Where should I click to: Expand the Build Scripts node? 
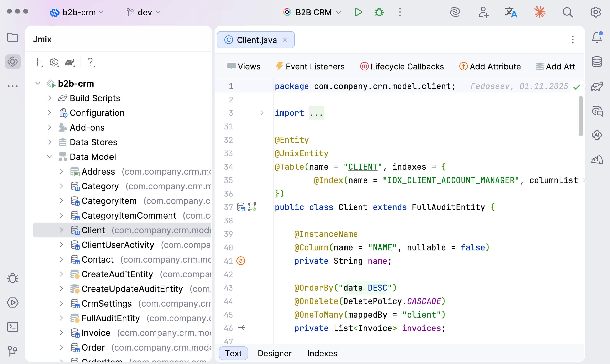tap(50, 98)
